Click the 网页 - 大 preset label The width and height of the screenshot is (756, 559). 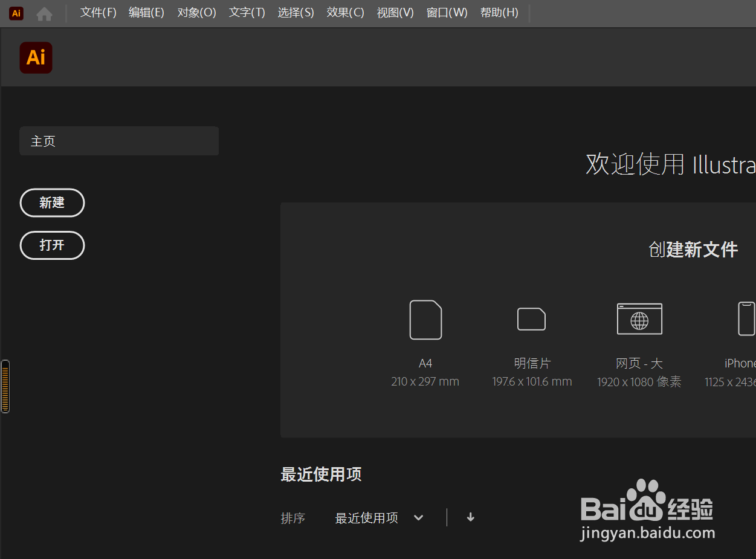pos(639,363)
